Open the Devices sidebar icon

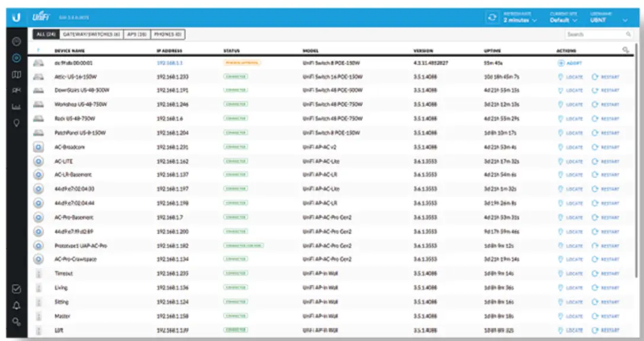click(x=17, y=58)
